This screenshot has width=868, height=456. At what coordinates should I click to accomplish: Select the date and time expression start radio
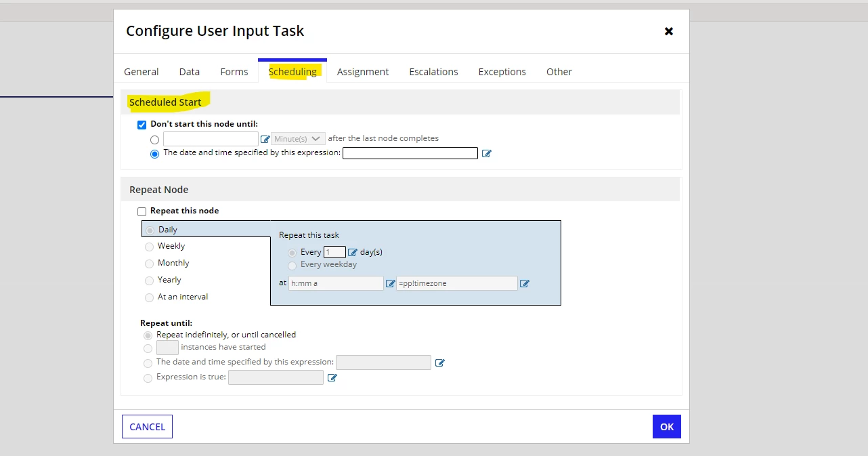155,154
